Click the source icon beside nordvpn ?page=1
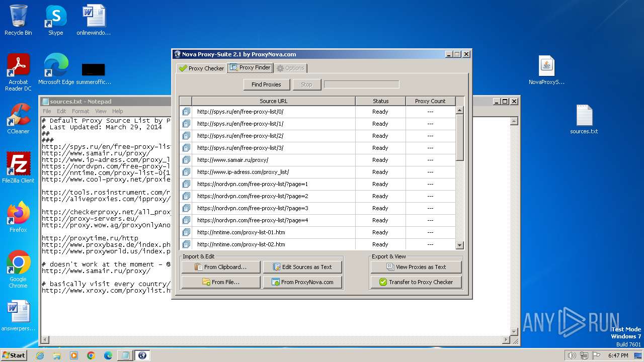Viewport: 644px width, 362px height. 186,184
